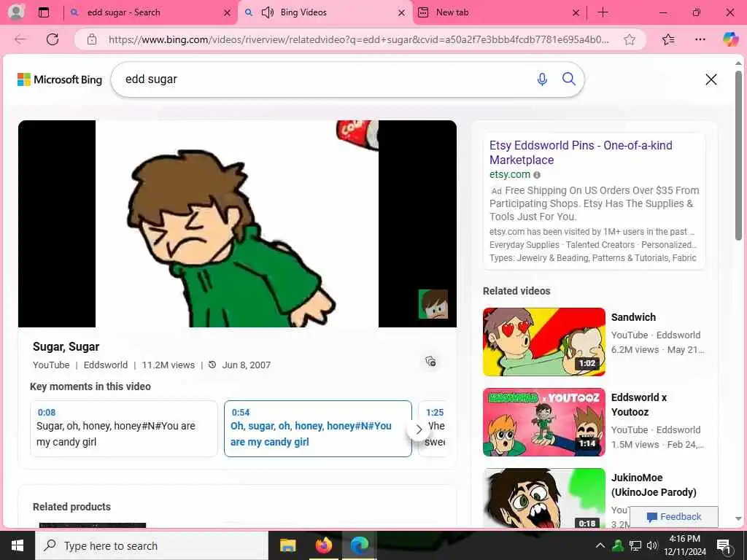Open Edge Settings and more menu
747x560 pixels.
(x=700, y=39)
